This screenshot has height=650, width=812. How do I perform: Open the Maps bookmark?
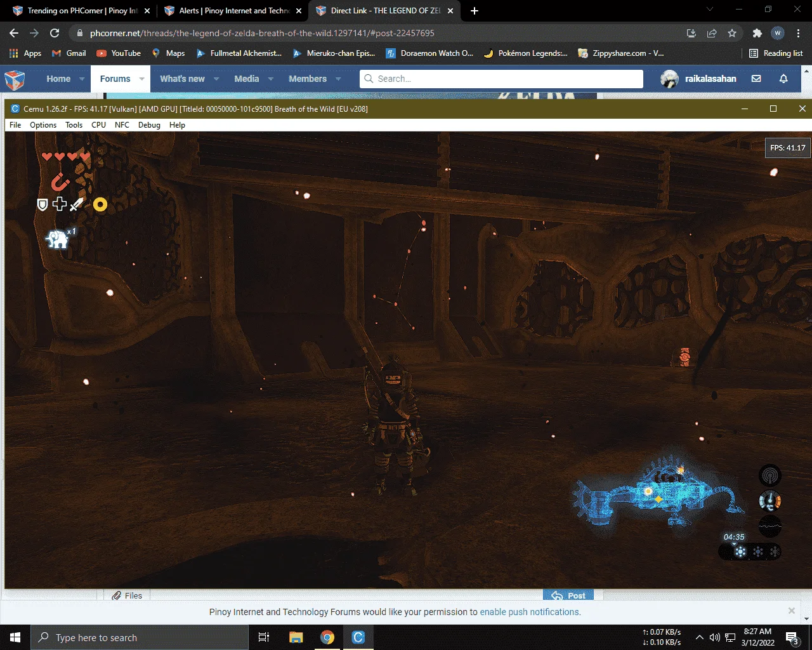(x=168, y=53)
